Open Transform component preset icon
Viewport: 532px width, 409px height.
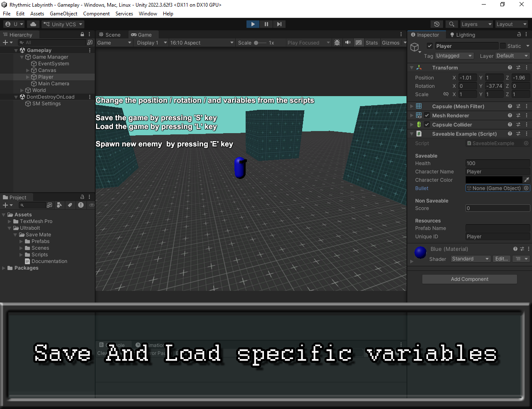[518, 67]
